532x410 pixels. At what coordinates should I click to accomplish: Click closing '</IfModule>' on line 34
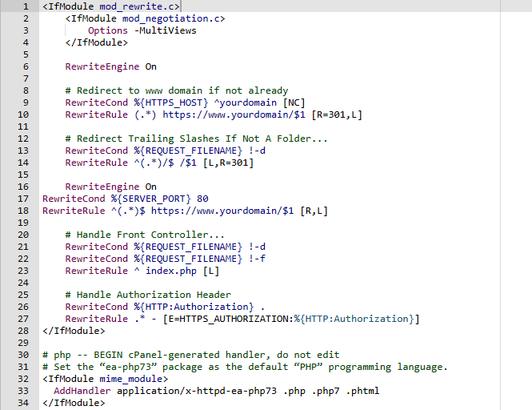tap(74, 403)
